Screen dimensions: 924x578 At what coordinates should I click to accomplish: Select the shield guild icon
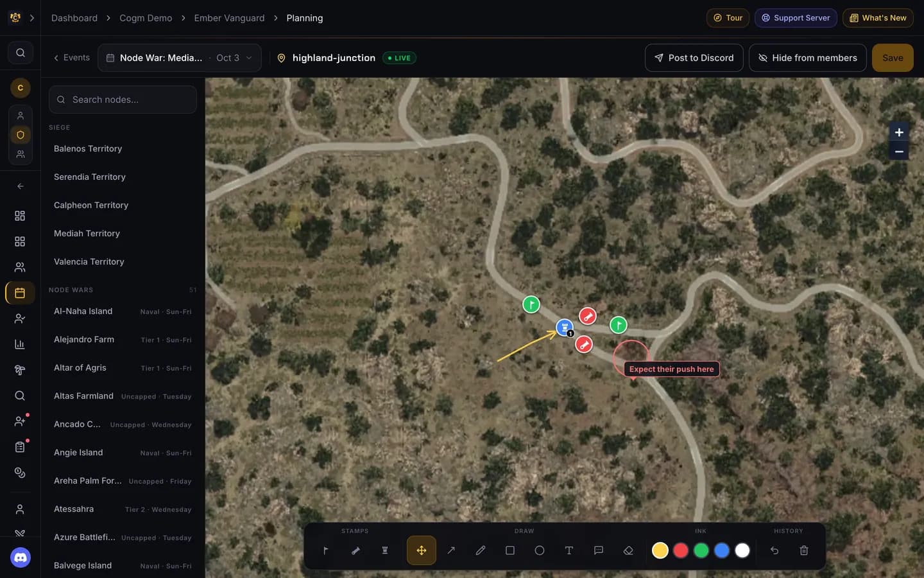click(x=21, y=135)
